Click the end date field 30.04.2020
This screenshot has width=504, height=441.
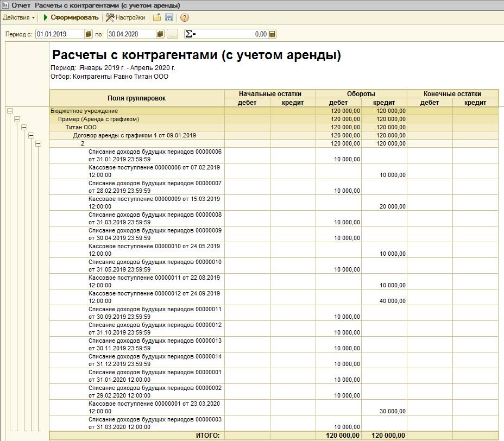[132, 34]
